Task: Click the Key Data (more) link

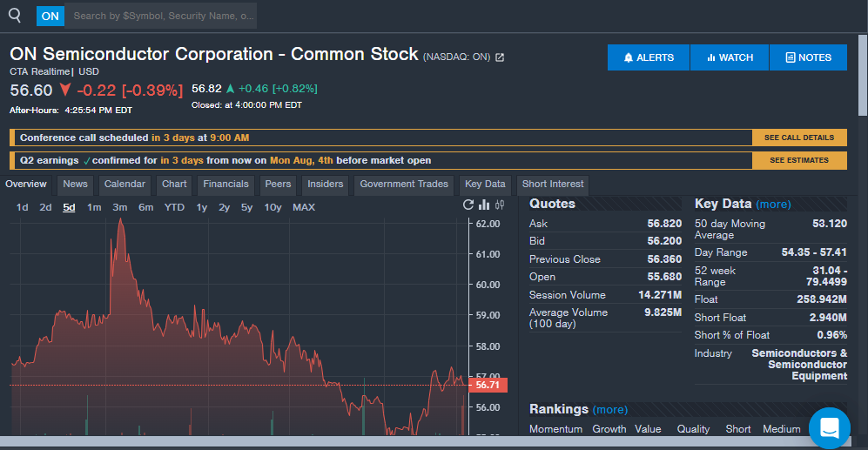Action: tap(773, 205)
